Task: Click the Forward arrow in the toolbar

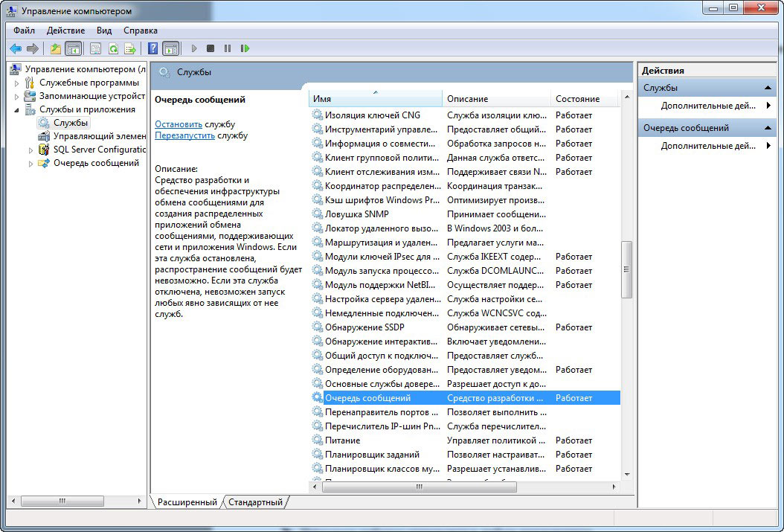Action: tap(33, 48)
